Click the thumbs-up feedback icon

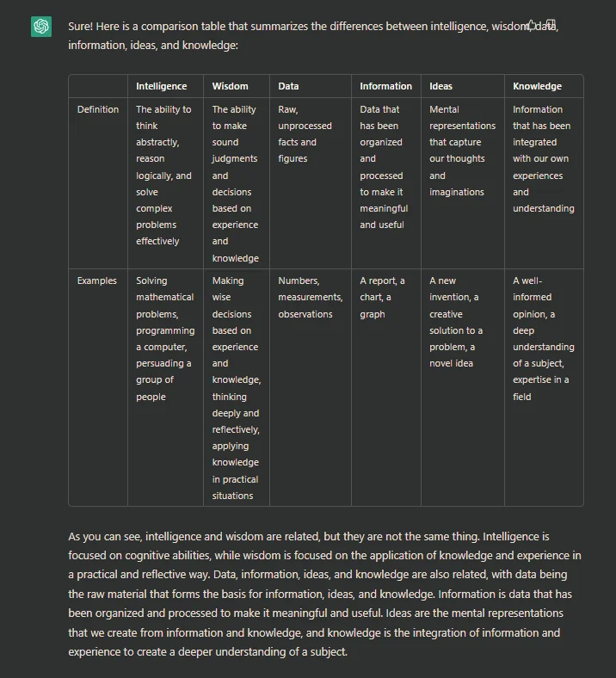[x=532, y=25]
